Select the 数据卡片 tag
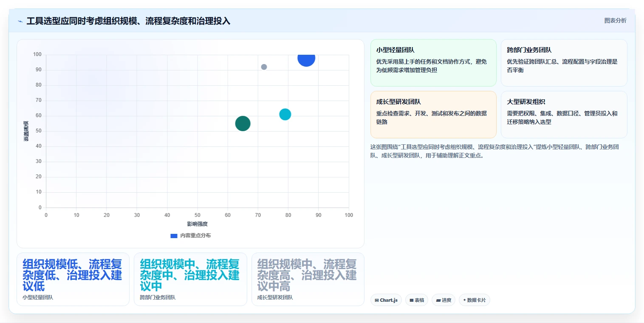 pyautogui.click(x=475, y=300)
